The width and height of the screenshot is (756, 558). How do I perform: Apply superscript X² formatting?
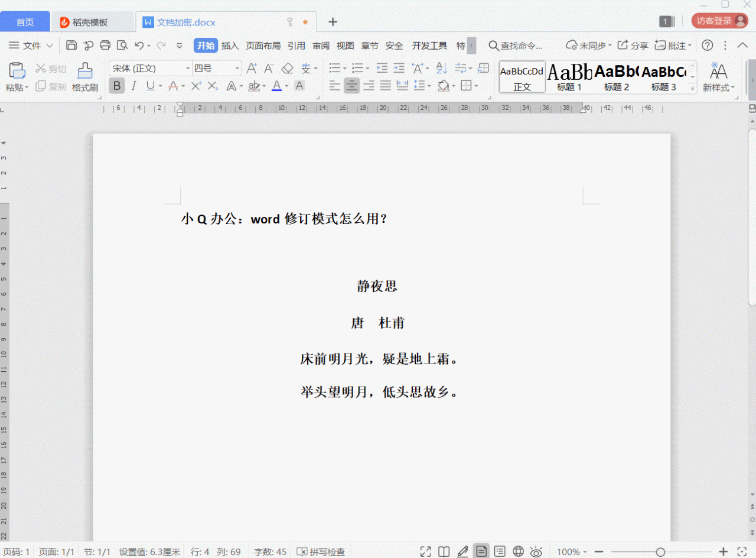(x=196, y=86)
